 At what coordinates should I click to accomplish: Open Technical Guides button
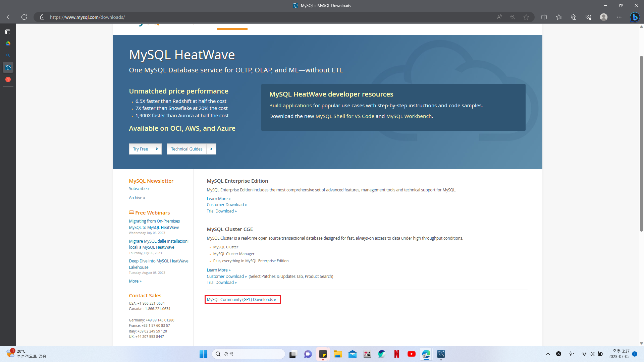[187, 149]
